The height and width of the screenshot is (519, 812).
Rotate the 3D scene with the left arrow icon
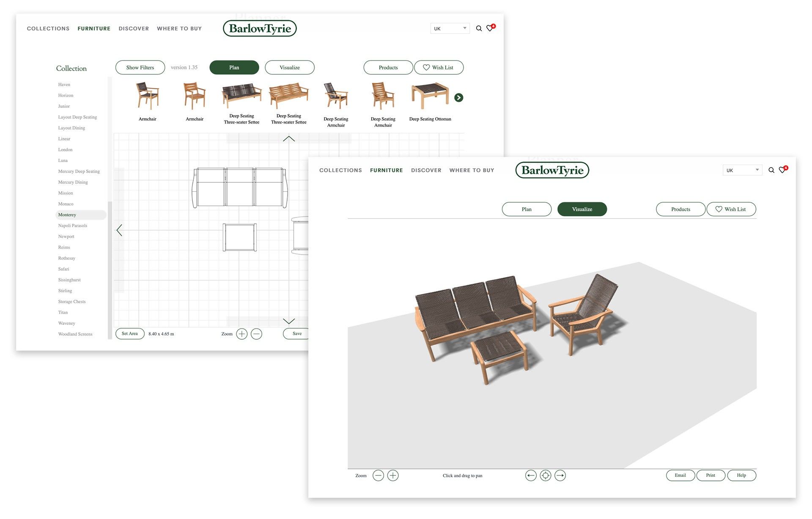(531, 475)
